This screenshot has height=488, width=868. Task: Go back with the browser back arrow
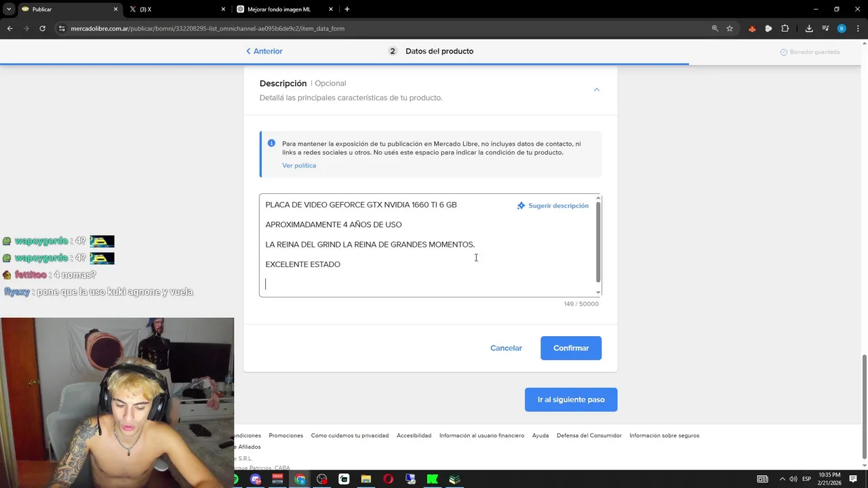tap(9, 28)
